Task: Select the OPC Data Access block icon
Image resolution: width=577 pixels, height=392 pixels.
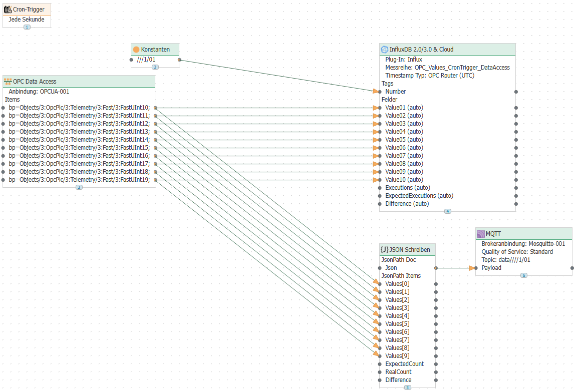Action: (8, 82)
